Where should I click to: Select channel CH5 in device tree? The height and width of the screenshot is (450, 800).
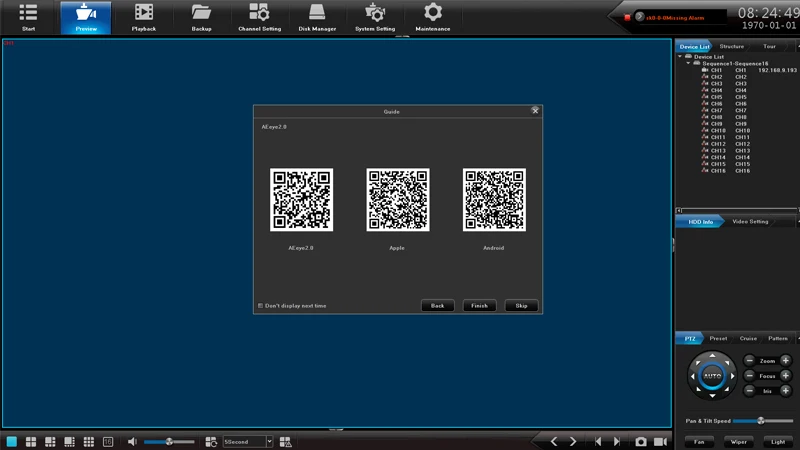(724, 97)
